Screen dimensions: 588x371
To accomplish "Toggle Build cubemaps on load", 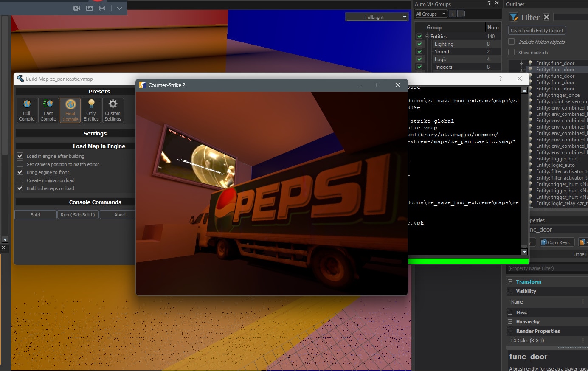I will pyautogui.click(x=20, y=188).
